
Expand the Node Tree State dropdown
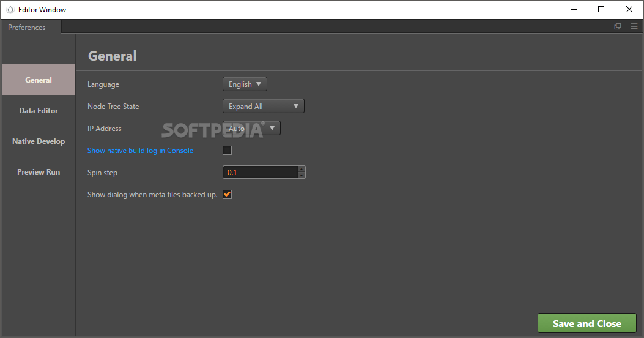263,106
